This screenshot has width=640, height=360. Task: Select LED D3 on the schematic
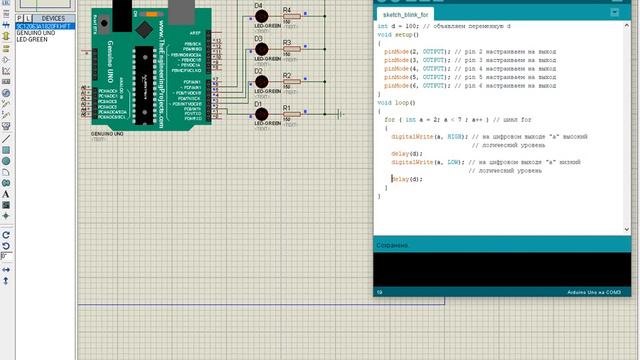click(x=262, y=49)
